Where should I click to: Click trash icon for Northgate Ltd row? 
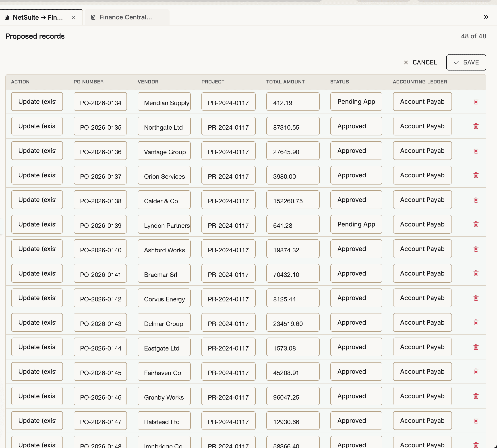(x=476, y=126)
